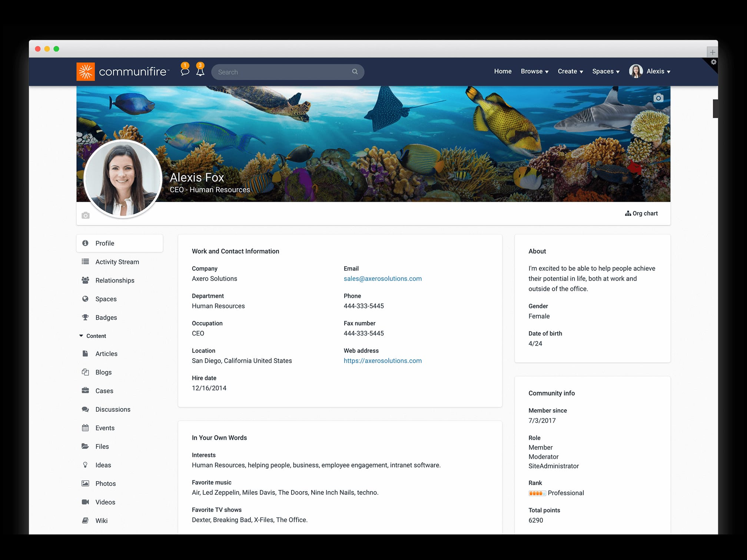Click the green macOS fullscreen button
The image size is (747, 560).
(56, 49)
